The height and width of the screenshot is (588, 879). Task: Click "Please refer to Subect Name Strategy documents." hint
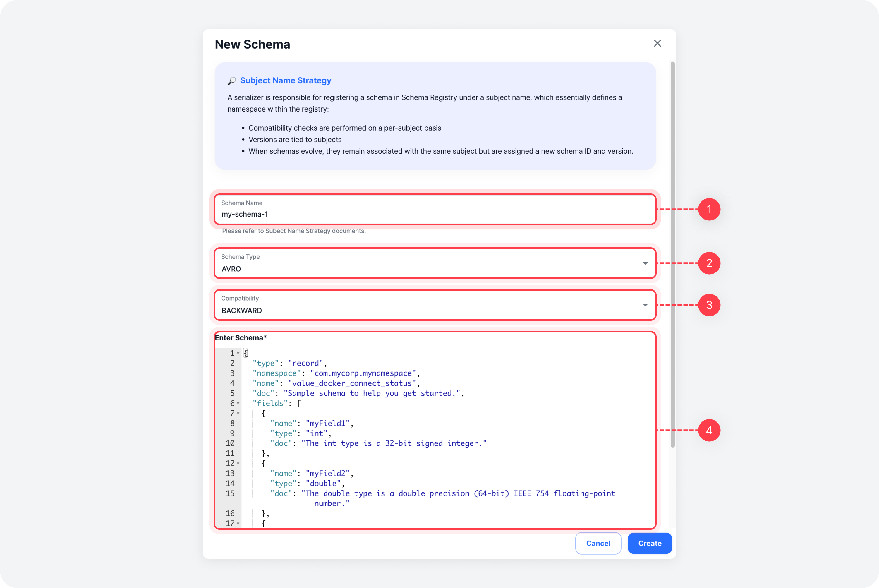click(x=294, y=231)
